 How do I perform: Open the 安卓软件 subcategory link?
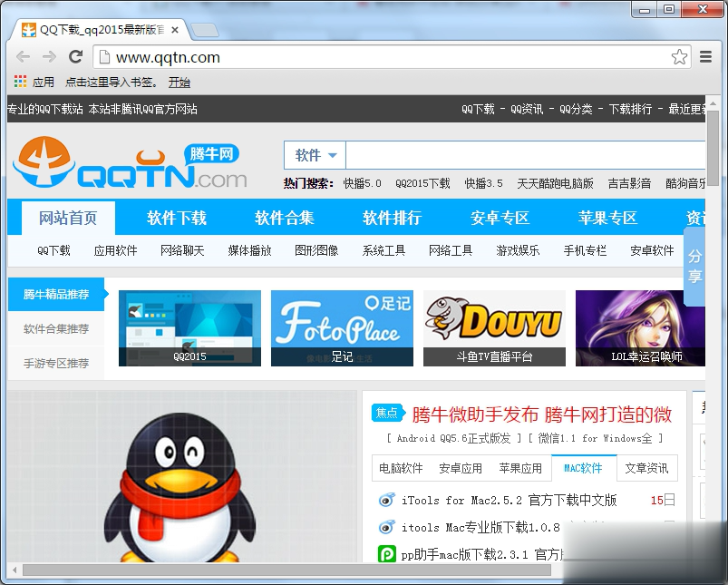coord(652,250)
